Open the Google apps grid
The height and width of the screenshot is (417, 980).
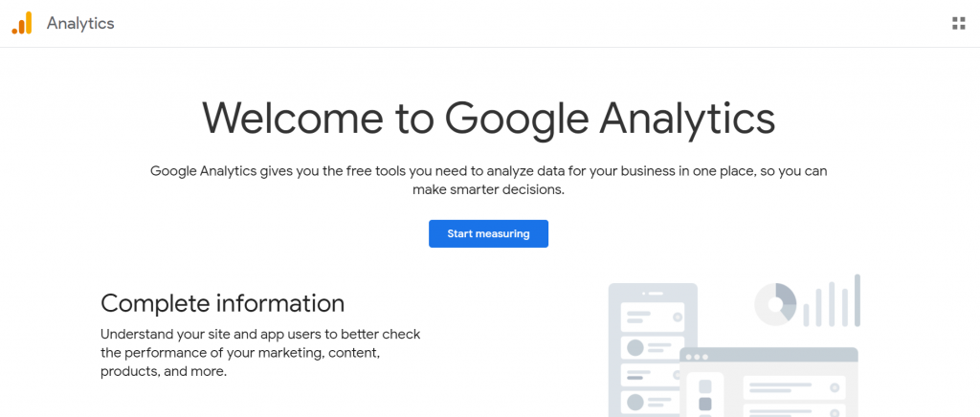(x=958, y=23)
